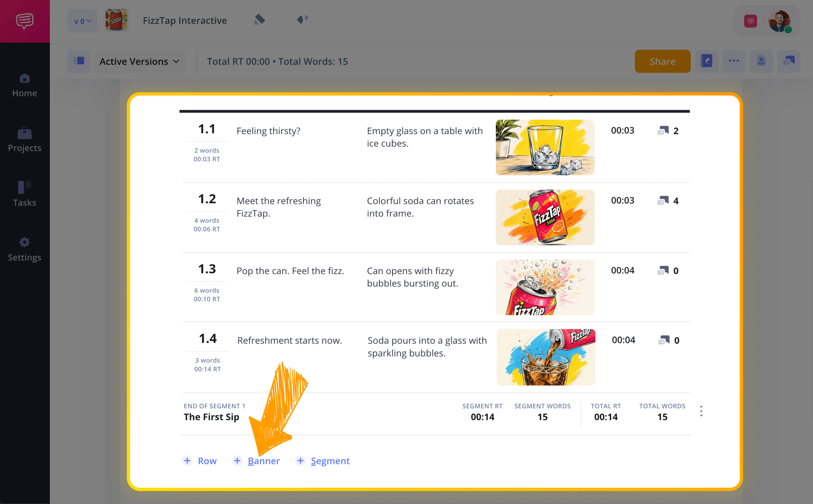Click 'Soda pours into a glass' description
The image size is (813, 504).
click(x=427, y=347)
